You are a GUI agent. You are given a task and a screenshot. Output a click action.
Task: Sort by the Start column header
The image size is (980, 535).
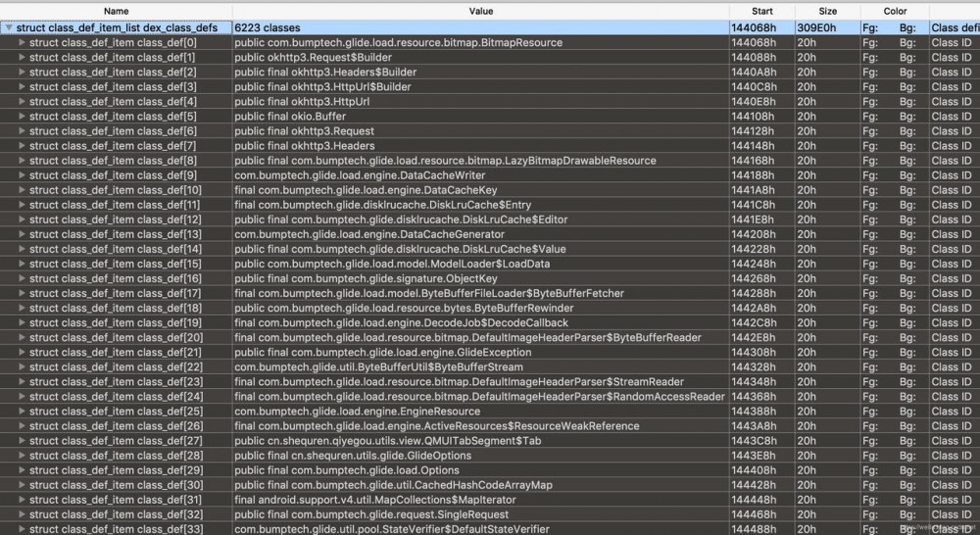click(761, 11)
